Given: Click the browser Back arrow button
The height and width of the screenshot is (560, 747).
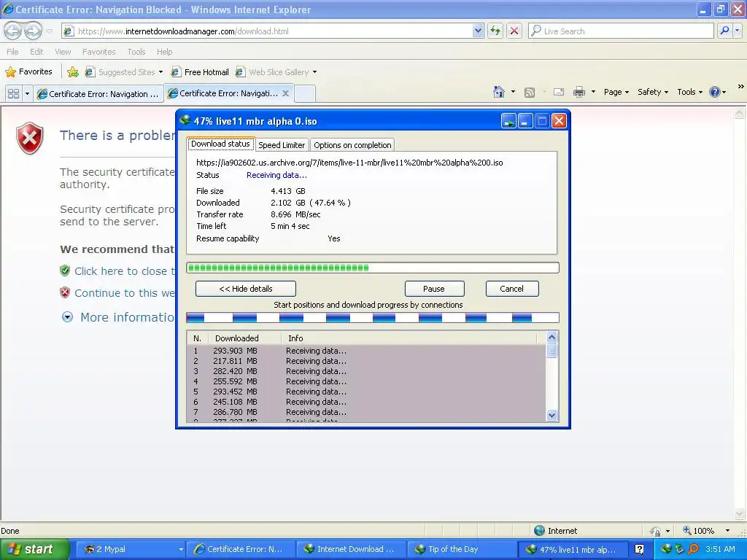Looking at the screenshot, I should [13, 31].
